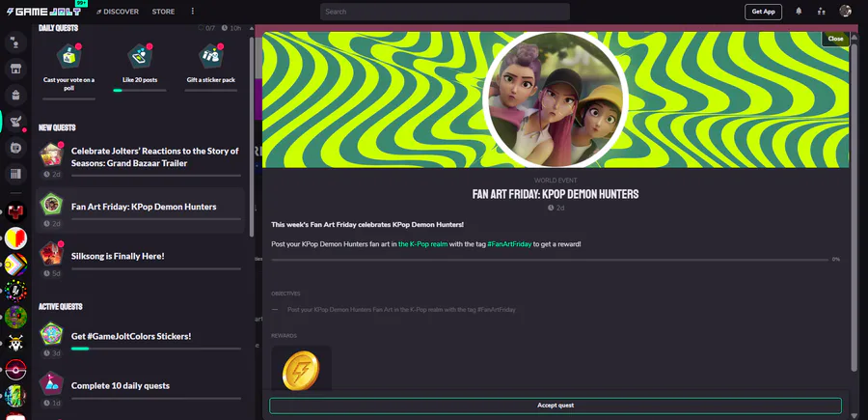The width and height of the screenshot is (868, 420).
Task: Open the Pokeball community icon
Action: 16,370
